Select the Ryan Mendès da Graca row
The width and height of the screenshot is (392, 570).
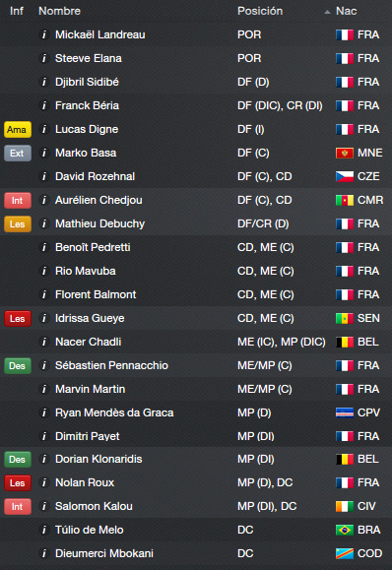(196, 412)
